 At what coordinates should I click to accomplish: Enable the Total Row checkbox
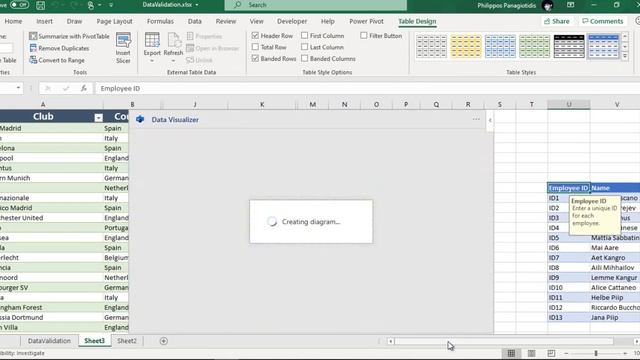[256, 47]
